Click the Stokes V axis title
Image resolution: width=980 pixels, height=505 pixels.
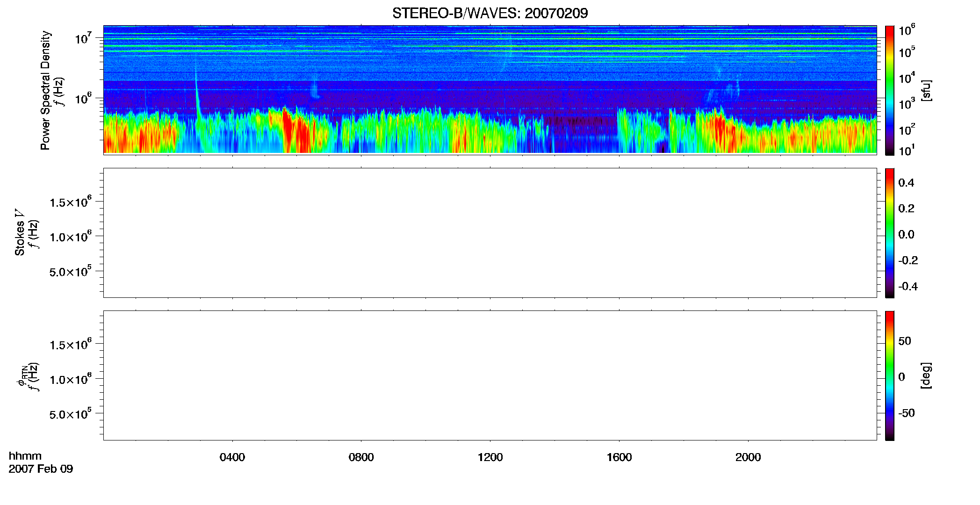[20, 232]
